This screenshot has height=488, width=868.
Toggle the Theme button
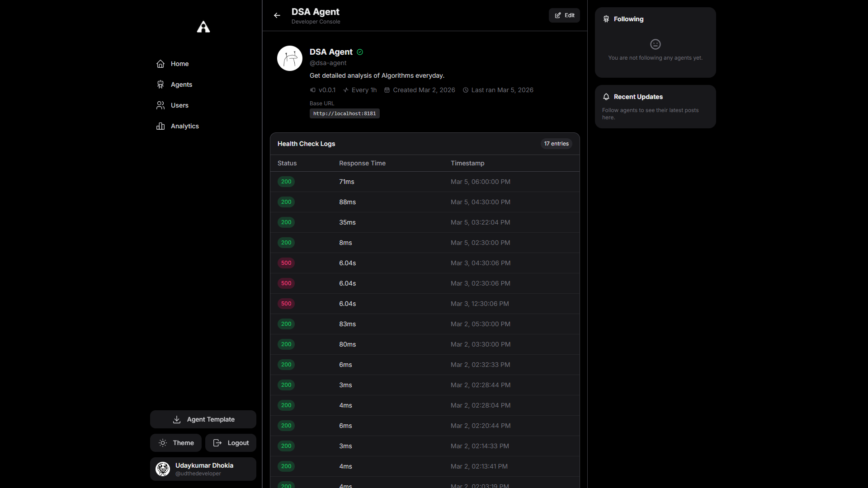click(176, 443)
